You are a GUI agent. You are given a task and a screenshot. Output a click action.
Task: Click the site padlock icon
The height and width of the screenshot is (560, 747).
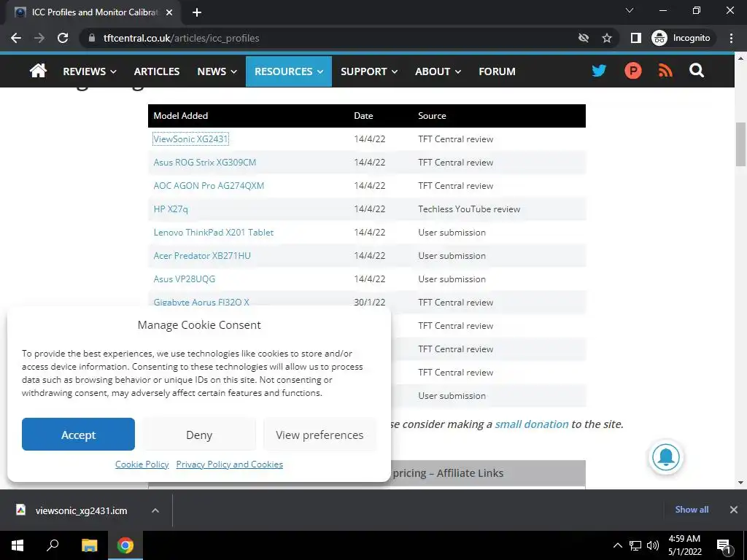click(92, 38)
